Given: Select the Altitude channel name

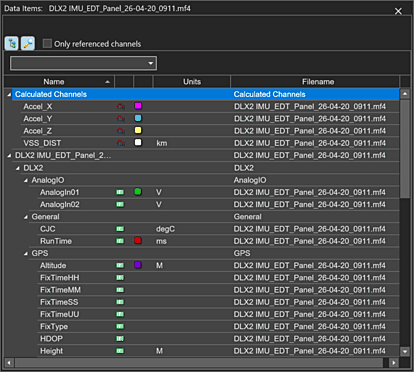Looking at the screenshot, I should click(x=53, y=266).
